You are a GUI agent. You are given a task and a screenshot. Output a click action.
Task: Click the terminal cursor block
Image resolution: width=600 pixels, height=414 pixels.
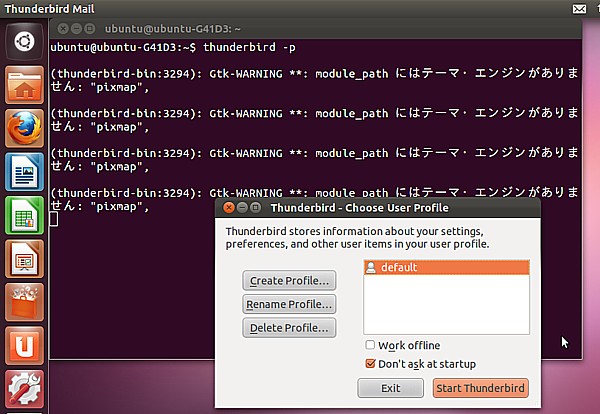(54, 219)
